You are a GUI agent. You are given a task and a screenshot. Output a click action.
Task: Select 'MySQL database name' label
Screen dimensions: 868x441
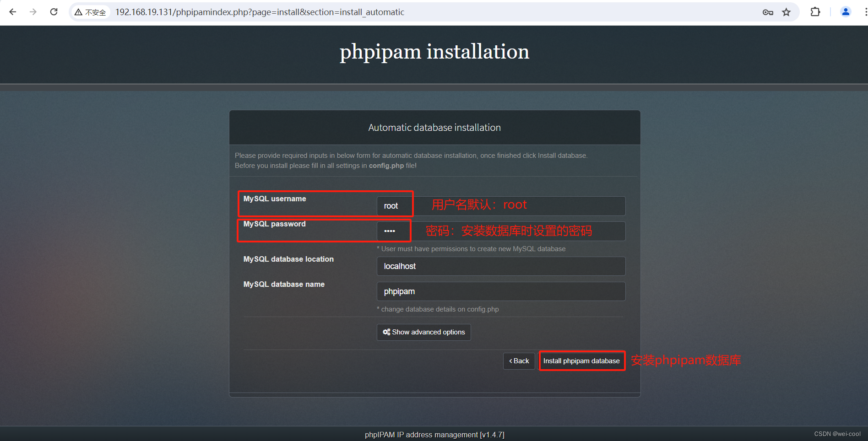click(284, 284)
